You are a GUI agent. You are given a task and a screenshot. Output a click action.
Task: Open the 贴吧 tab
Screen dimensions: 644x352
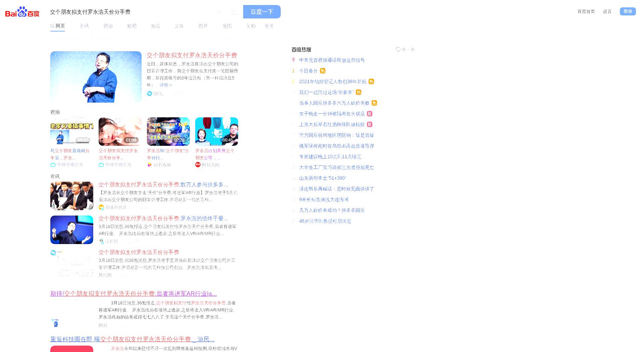coord(132,26)
